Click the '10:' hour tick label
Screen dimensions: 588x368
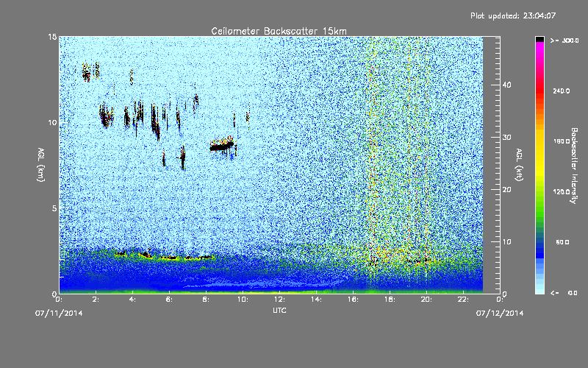(x=243, y=300)
